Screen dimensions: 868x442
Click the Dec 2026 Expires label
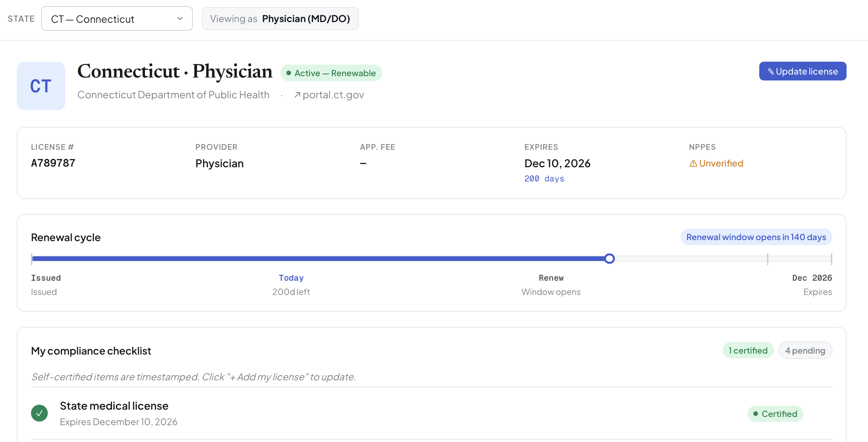[x=812, y=284]
